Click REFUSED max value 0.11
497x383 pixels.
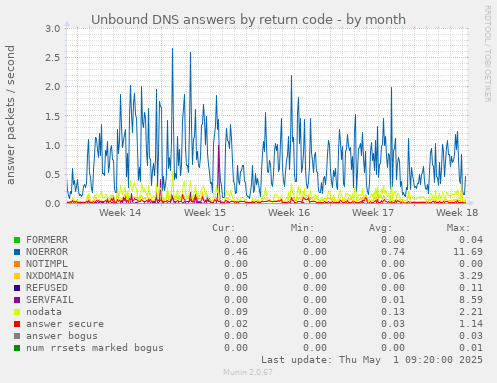[471, 288]
